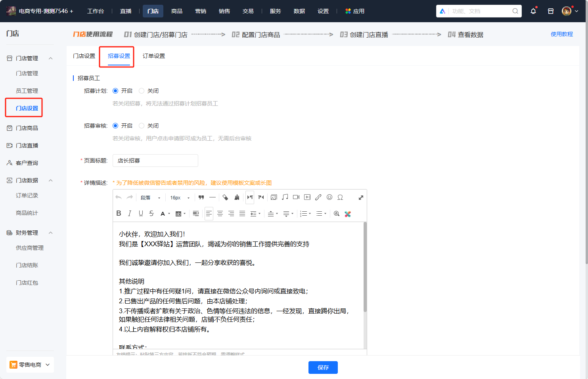
Task: Insert audio with the music note icon
Action: coord(285,197)
